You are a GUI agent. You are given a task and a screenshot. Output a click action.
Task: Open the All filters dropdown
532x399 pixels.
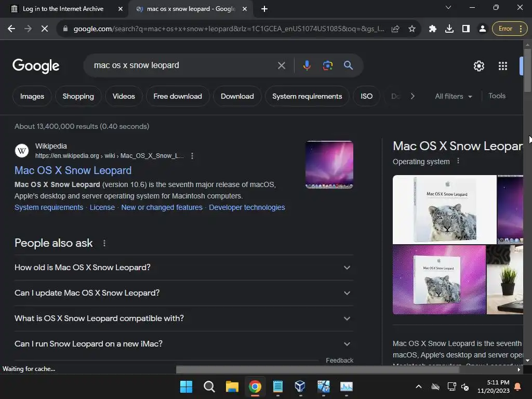tap(453, 96)
